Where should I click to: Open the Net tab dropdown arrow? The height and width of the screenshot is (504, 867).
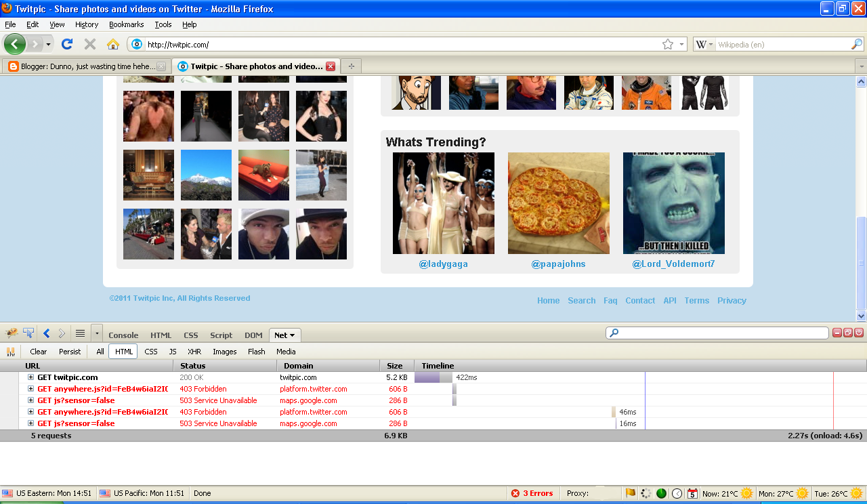[293, 335]
